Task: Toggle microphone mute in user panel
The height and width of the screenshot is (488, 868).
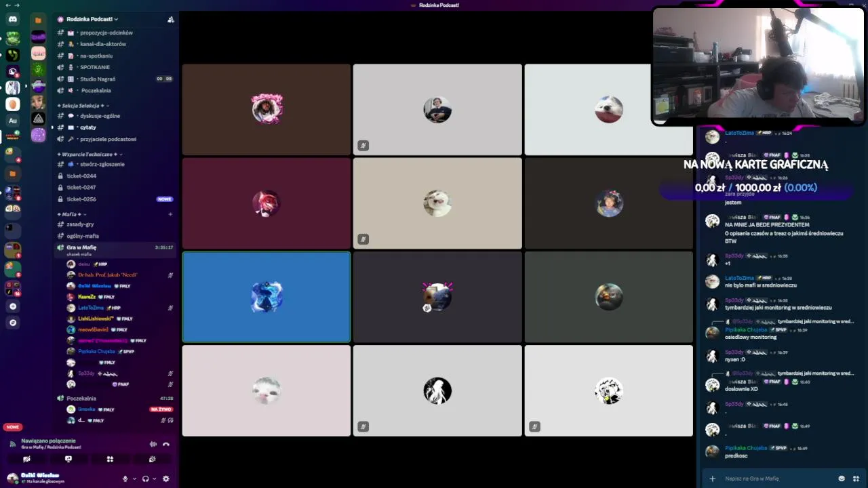Action: [x=125, y=479]
